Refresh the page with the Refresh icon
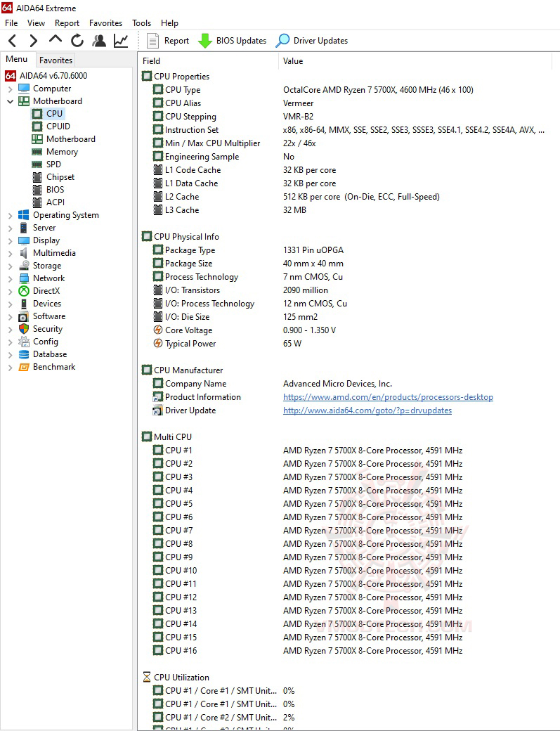Viewport: 560px width, 731px height. pos(77,41)
